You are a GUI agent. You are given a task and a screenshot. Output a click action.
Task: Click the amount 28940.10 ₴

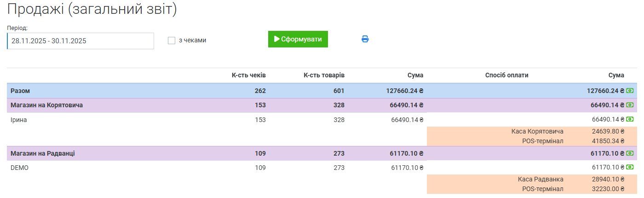click(x=608, y=179)
